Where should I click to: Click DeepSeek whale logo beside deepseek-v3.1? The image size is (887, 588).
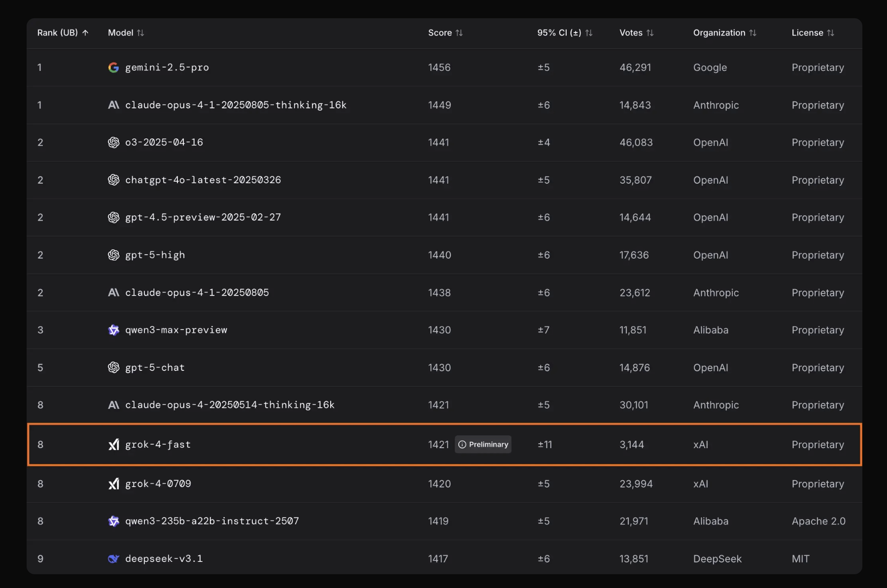tap(113, 559)
